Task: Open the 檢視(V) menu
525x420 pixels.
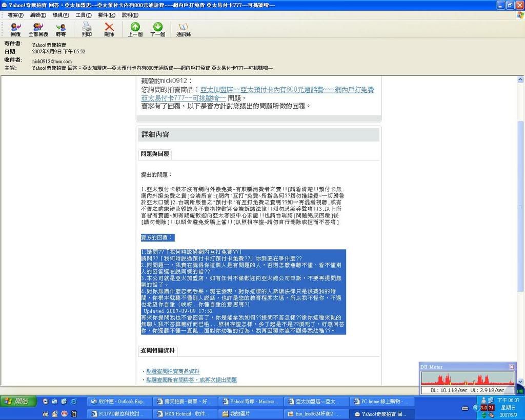Action: 60,15
